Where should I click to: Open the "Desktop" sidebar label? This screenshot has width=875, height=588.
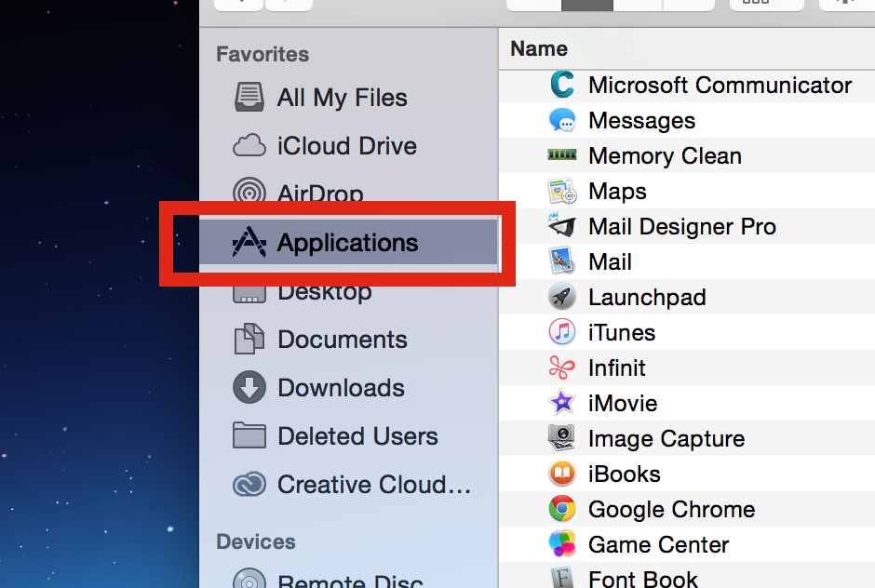(x=325, y=291)
